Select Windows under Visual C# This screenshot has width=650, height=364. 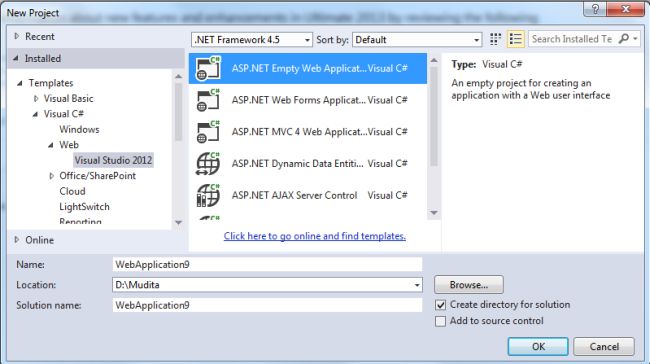click(79, 129)
